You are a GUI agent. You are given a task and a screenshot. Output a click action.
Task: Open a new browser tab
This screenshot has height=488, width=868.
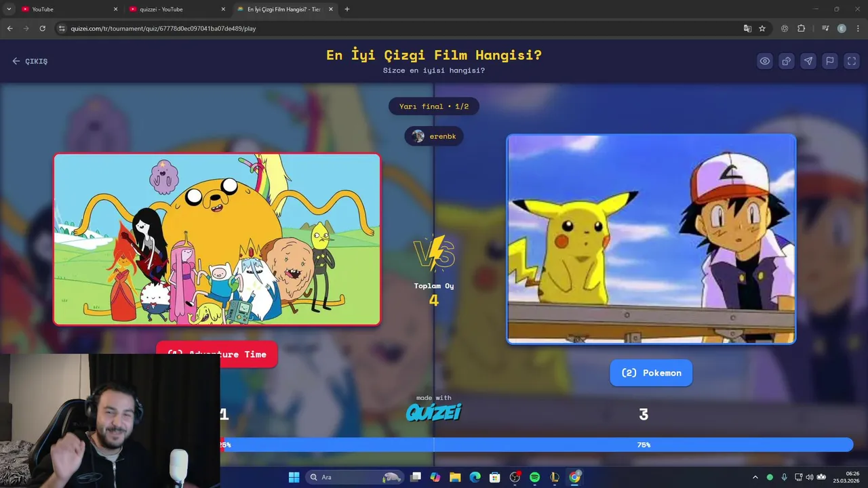347,9
